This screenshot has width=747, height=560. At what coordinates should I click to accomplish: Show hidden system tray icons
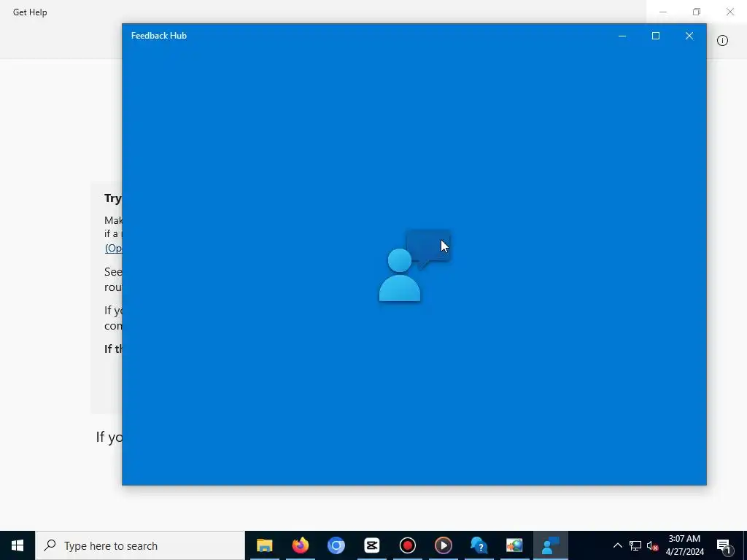[617, 545]
